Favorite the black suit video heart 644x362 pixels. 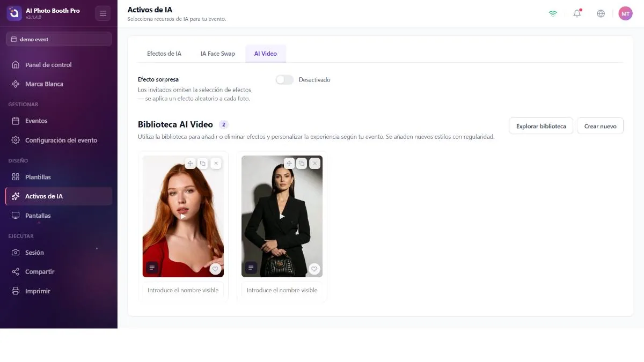[314, 269]
